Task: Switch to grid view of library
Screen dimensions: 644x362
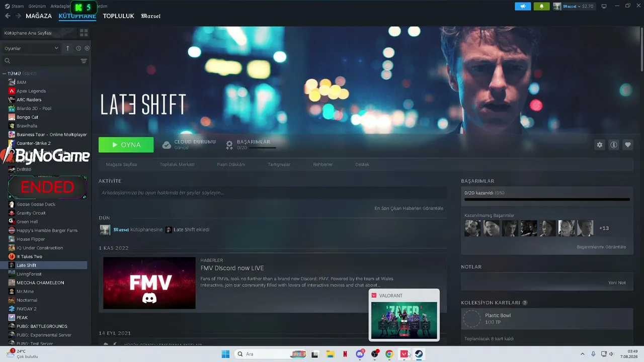Action: pos(84,33)
